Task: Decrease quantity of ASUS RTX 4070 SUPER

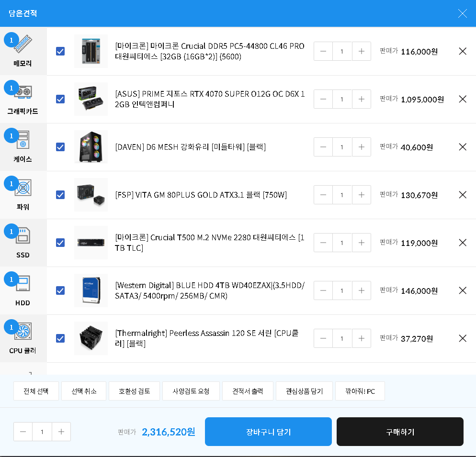Action: (323, 99)
